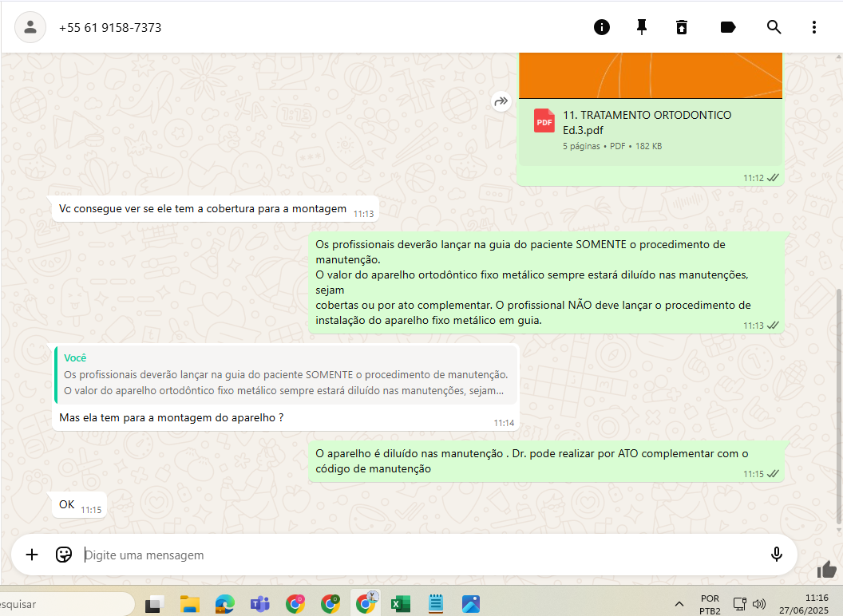Click the POR PTB2 keyboard language indicator

pos(710,604)
